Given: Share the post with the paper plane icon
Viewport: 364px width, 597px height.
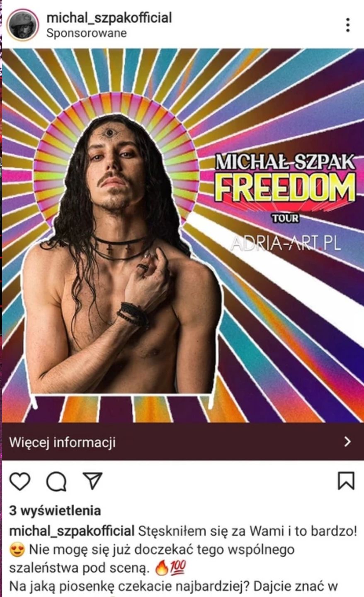Looking at the screenshot, I should coord(92,481).
